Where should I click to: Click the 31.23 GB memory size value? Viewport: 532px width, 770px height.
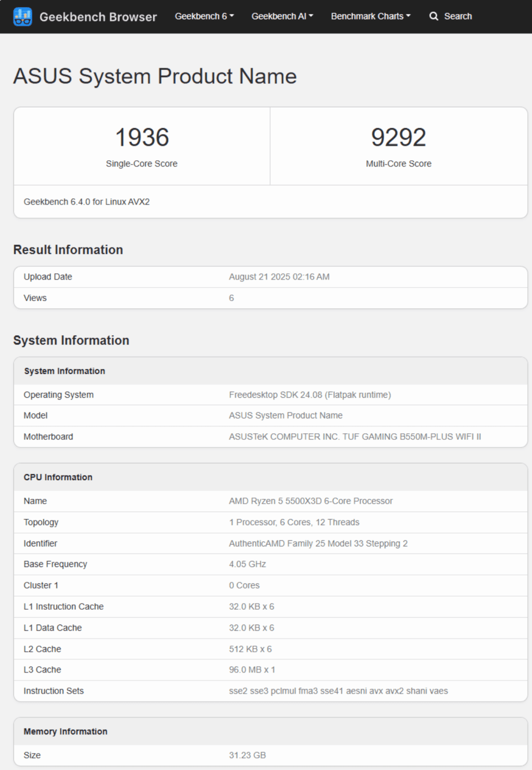[247, 755]
